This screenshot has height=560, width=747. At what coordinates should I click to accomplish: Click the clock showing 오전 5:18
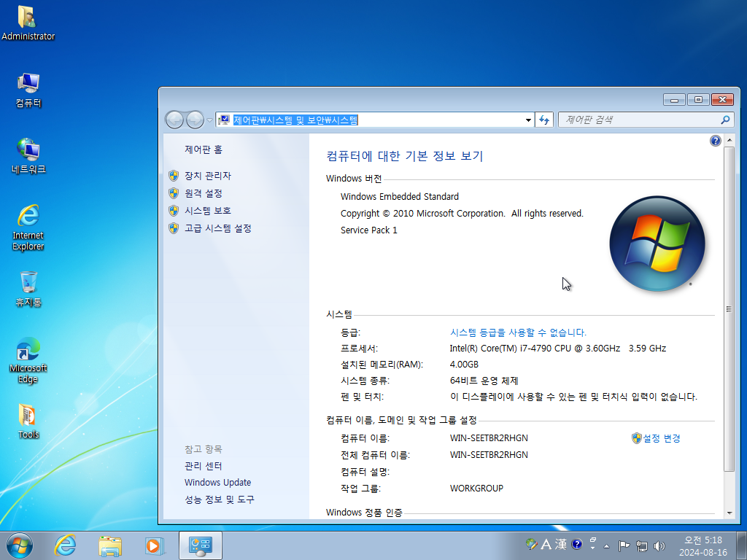point(703,545)
